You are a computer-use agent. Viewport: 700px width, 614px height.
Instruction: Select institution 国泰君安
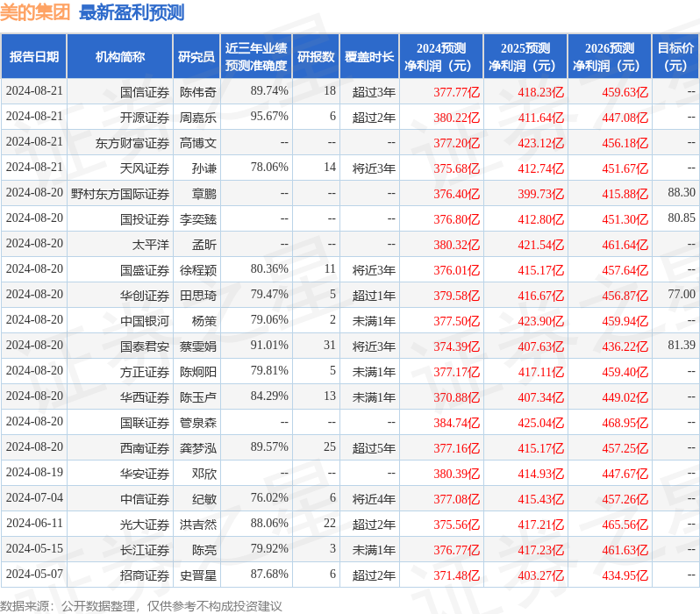[145, 346]
